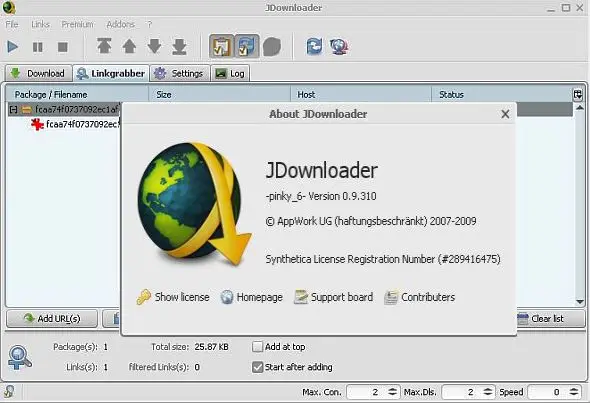Open the ? help menu
Screen dimensions: 590x403
pos(149,24)
